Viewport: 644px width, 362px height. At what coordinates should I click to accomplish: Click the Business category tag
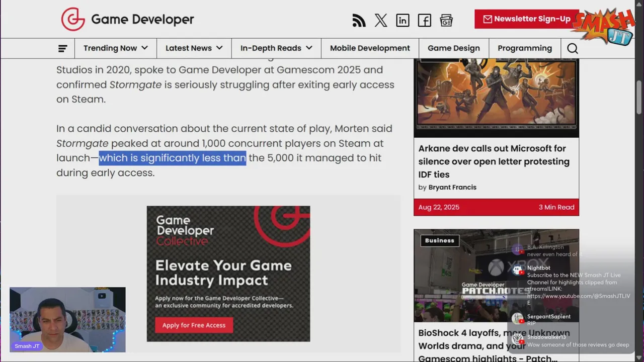point(440,240)
